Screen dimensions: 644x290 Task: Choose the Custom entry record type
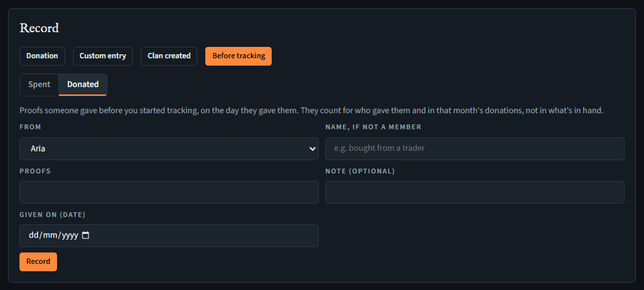[103, 56]
